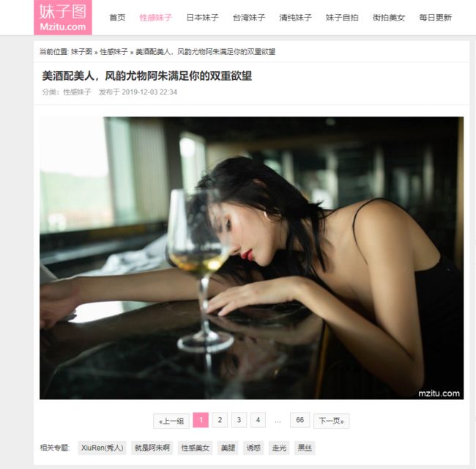This screenshot has width=476, height=469.
Task: Open the 黑丝 related tag
Action: (x=305, y=448)
